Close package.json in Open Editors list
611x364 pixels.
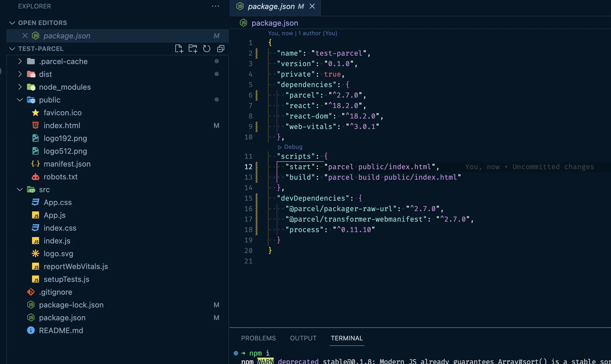tap(25, 36)
